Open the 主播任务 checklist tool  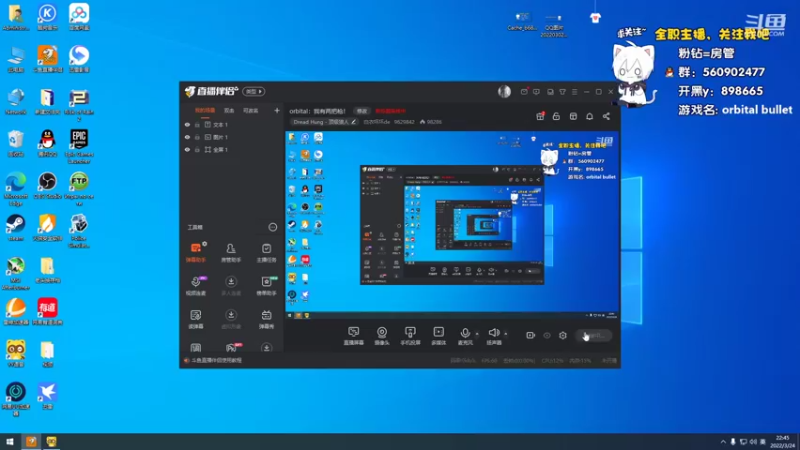tap(266, 253)
